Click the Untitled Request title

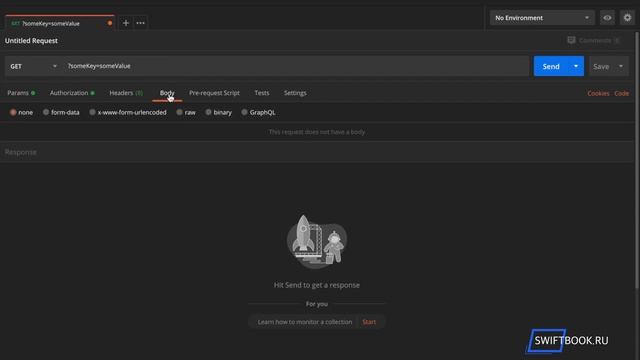(31, 40)
